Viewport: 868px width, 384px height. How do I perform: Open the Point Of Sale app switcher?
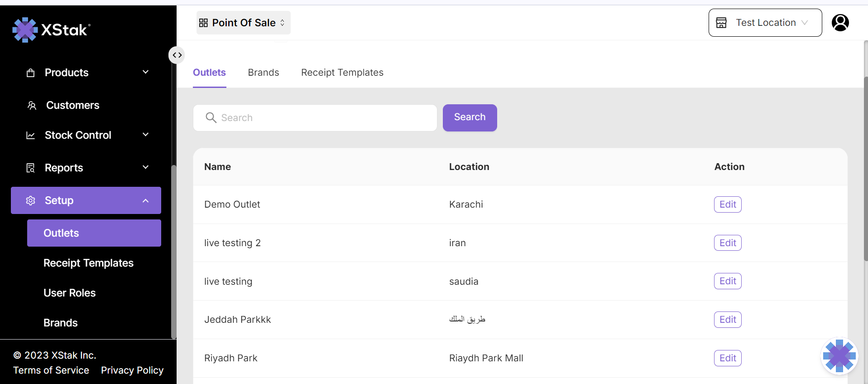click(243, 23)
